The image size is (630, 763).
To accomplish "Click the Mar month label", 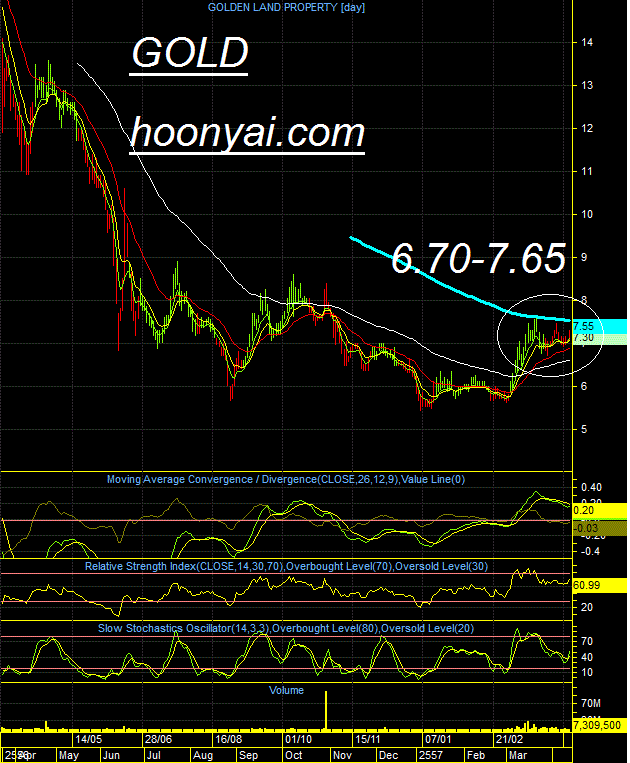I will [518, 756].
